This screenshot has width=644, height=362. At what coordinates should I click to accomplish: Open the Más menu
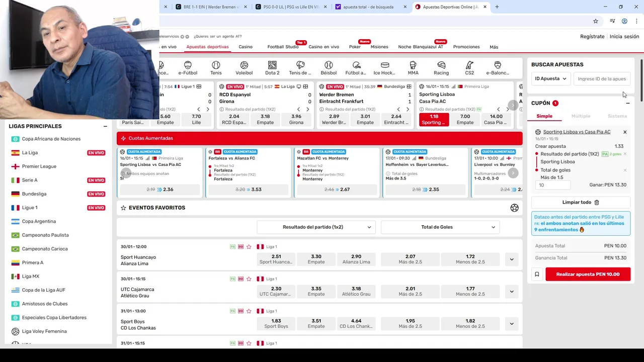coord(494,47)
